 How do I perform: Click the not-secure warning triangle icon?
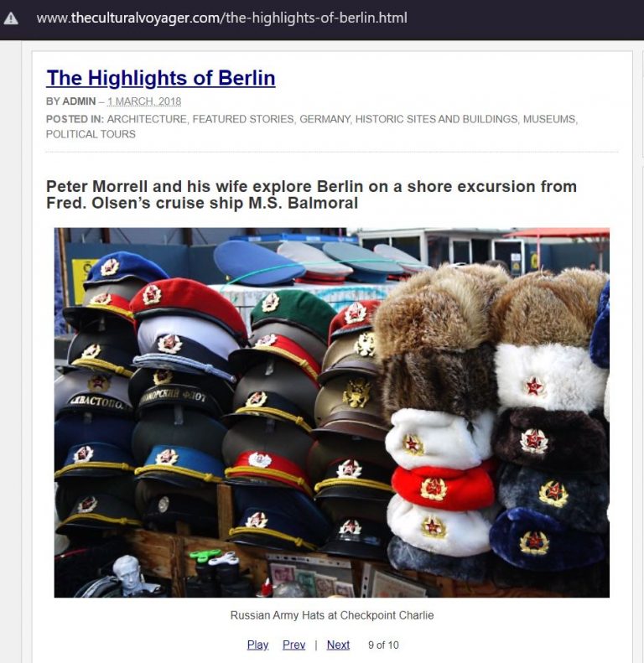[x=11, y=18]
